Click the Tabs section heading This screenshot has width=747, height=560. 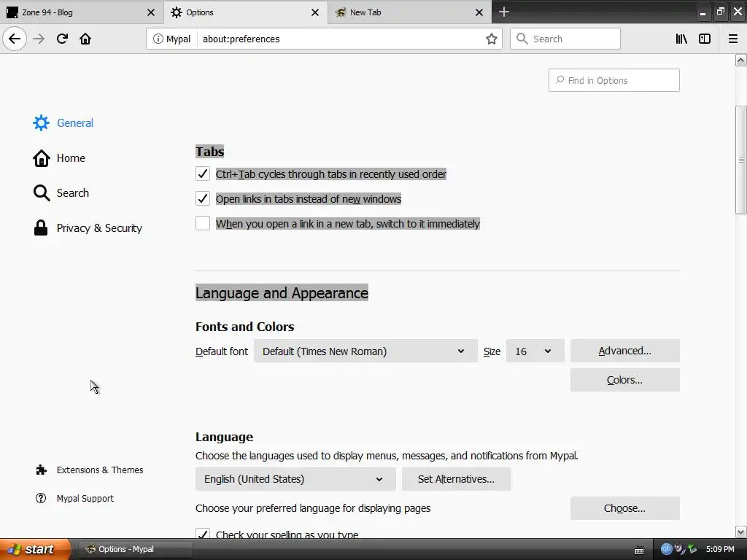(209, 152)
